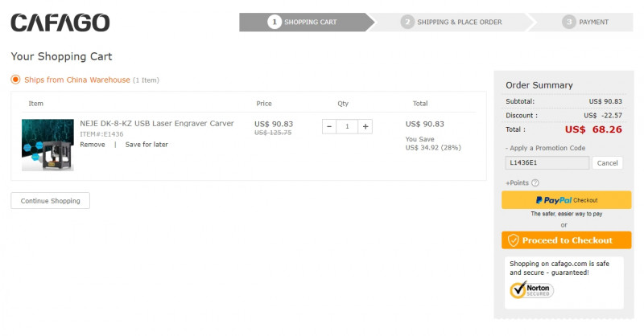Save the NEJE engraver for later
This screenshot has width=644, height=336.
coord(147,145)
